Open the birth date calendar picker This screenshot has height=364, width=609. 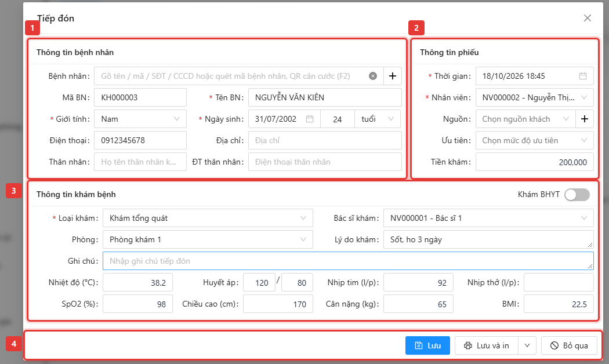310,119
